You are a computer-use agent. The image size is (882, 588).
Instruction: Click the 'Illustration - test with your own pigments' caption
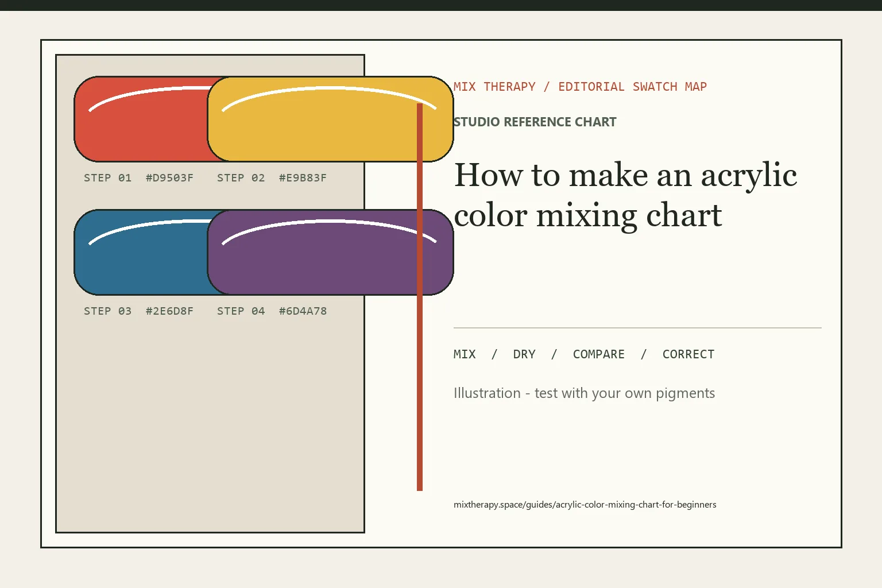point(585,393)
